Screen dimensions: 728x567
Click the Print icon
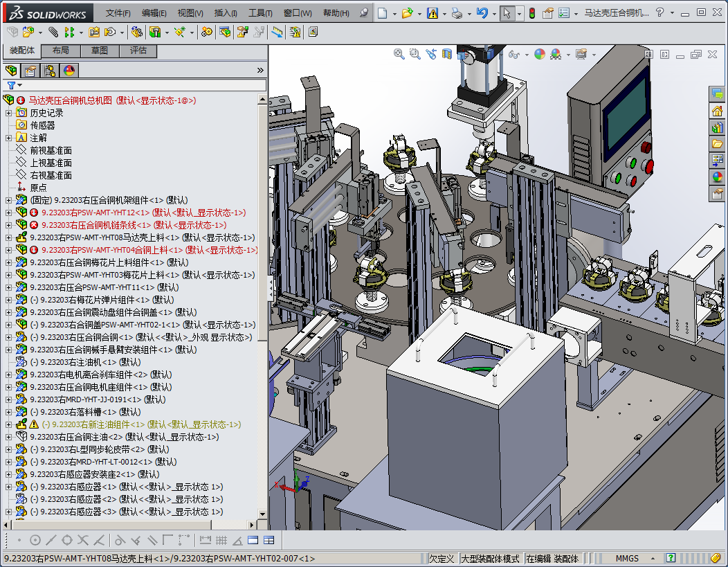(x=457, y=13)
